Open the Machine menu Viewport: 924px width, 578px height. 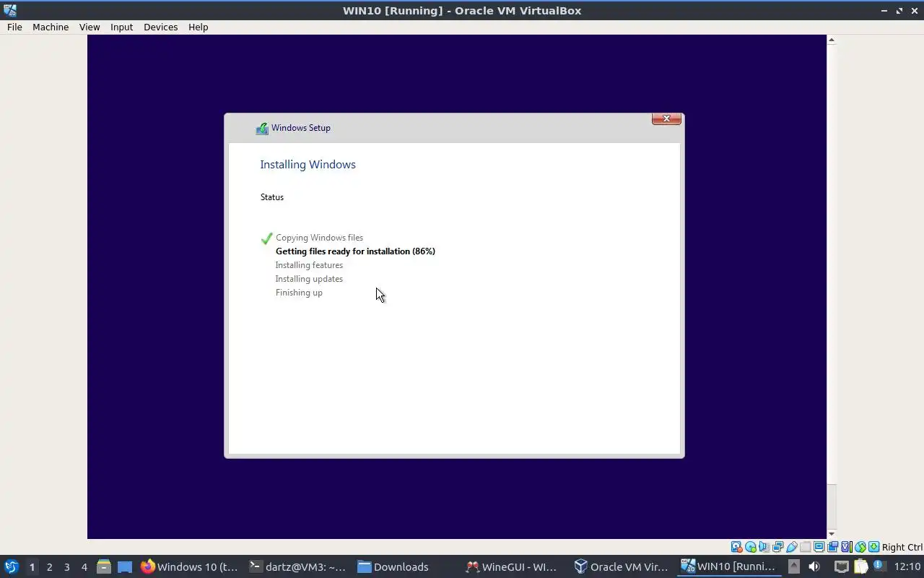pyautogui.click(x=51, y=27)
